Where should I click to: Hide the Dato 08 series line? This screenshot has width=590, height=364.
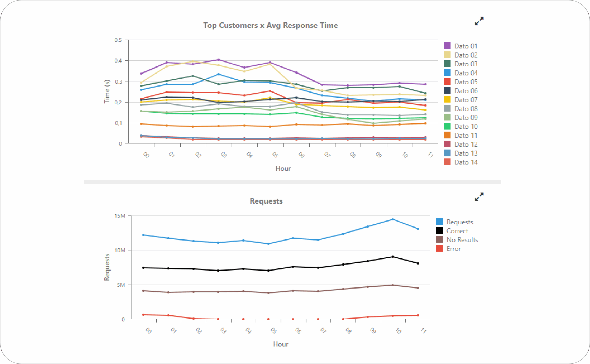[x=466, y=109]
